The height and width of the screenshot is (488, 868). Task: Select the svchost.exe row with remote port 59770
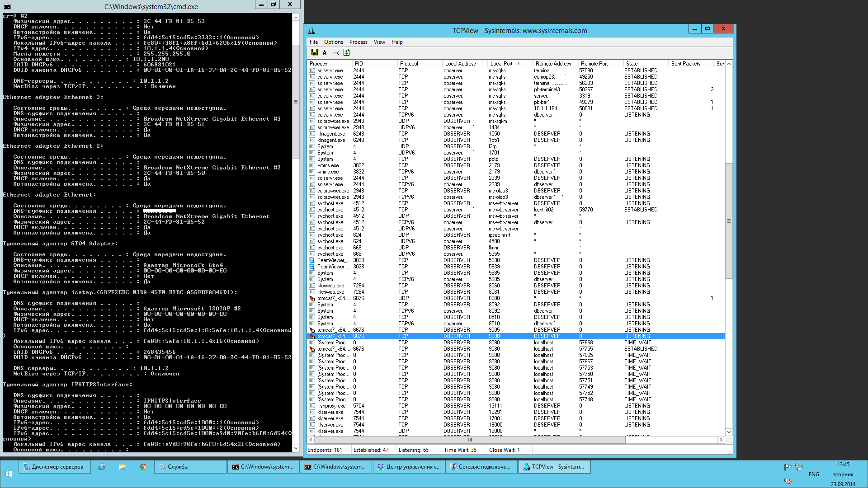click(x=516, y=210)
